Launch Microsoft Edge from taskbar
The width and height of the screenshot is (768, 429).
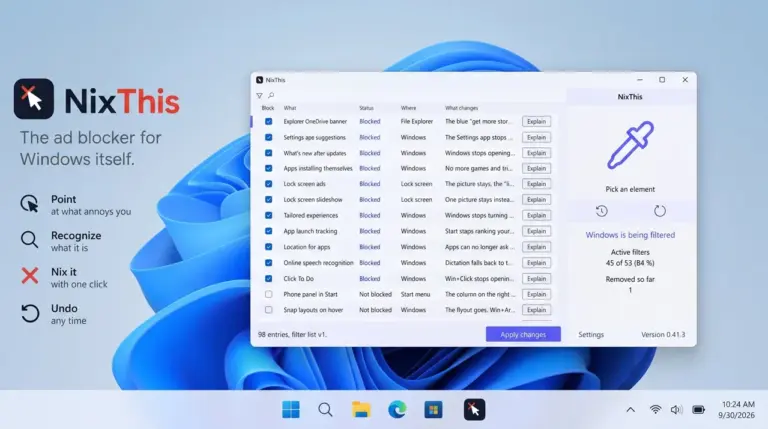[x=397, y=409]
